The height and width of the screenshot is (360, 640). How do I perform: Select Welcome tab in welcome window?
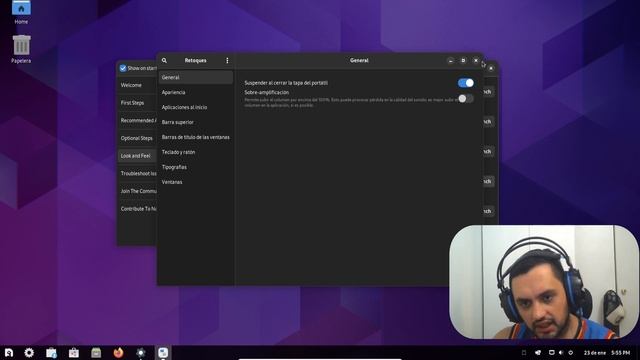pyautogui.click(x=138, y=85)
